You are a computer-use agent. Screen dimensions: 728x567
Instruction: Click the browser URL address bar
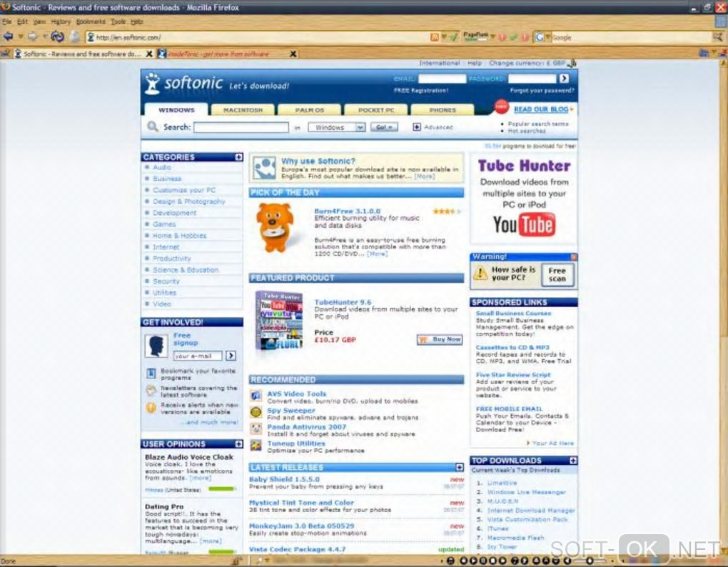[256, 37]
